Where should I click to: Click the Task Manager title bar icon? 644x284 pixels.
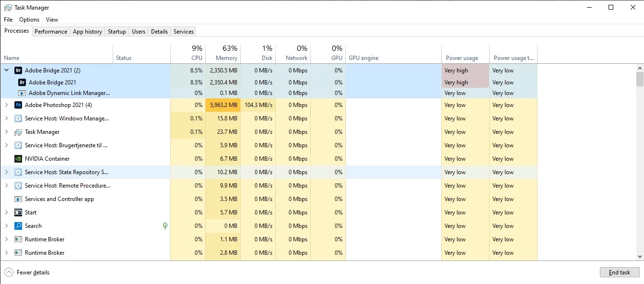(8, 8)
